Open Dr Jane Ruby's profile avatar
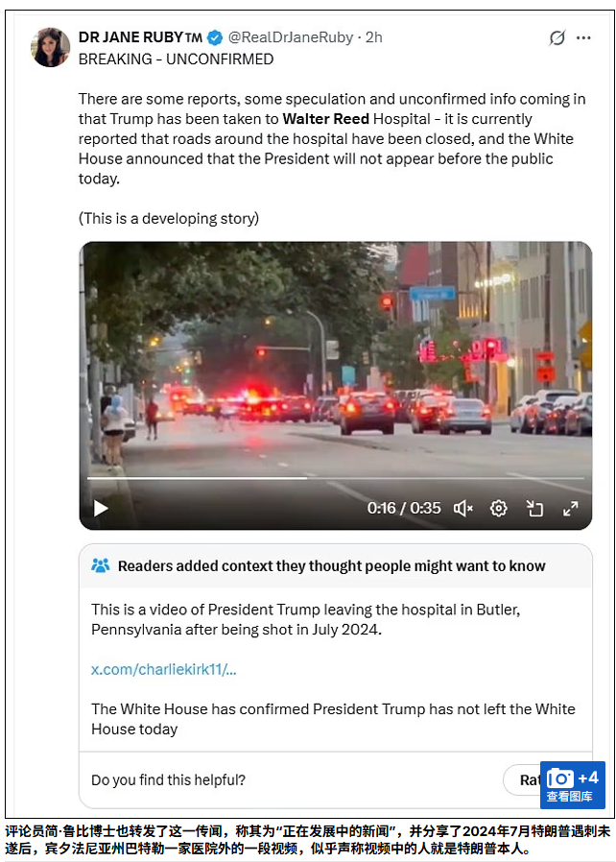 coord(50,48)
